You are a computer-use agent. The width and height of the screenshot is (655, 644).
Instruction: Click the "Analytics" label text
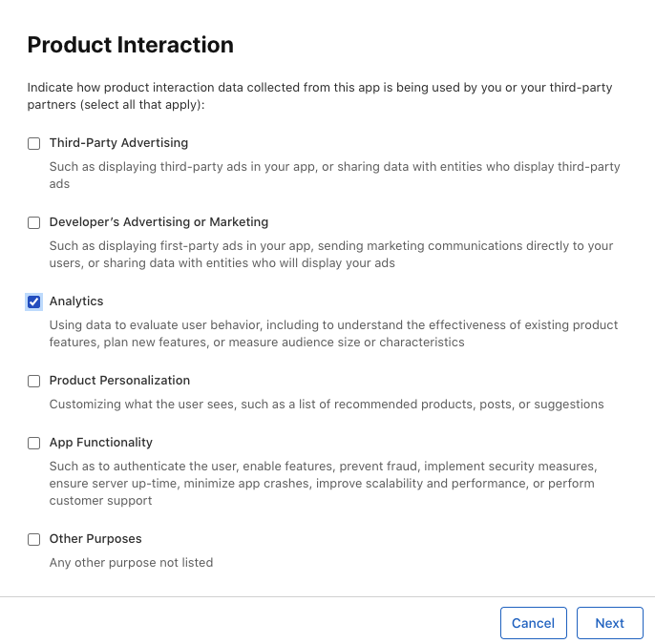(76, 301)
